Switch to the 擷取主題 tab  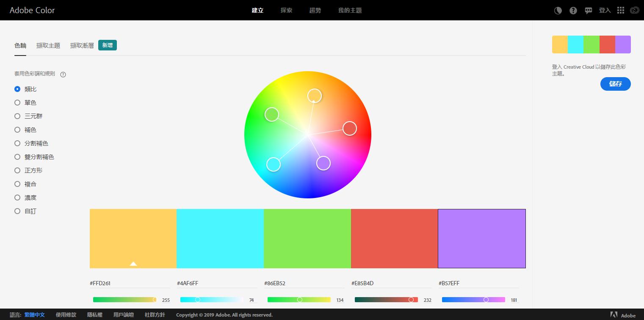point(48,45)
